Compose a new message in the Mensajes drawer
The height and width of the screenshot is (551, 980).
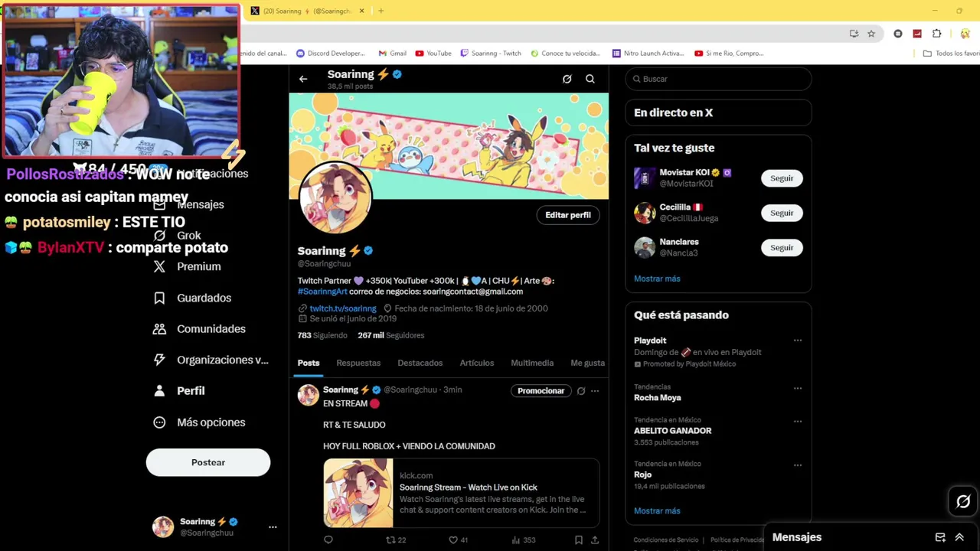coord(940,537)
